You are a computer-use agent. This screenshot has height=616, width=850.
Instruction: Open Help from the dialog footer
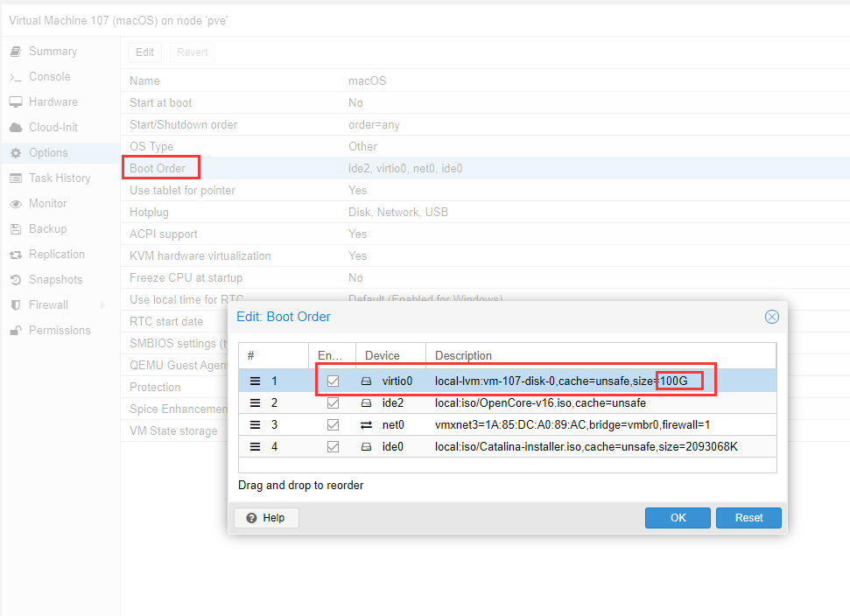click(266, 518)
